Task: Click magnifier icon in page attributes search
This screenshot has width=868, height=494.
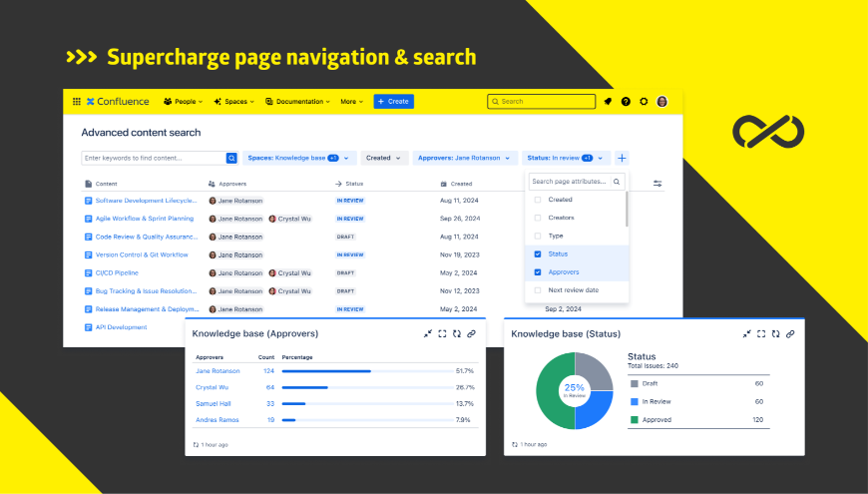Action: pyautogui.click(x=617, y=182)
